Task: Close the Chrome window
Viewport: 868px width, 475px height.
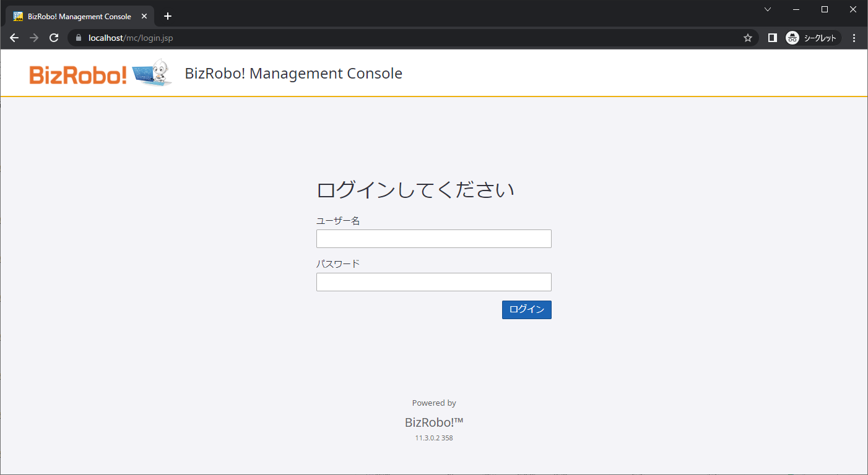Action: (x=853, y=9)
